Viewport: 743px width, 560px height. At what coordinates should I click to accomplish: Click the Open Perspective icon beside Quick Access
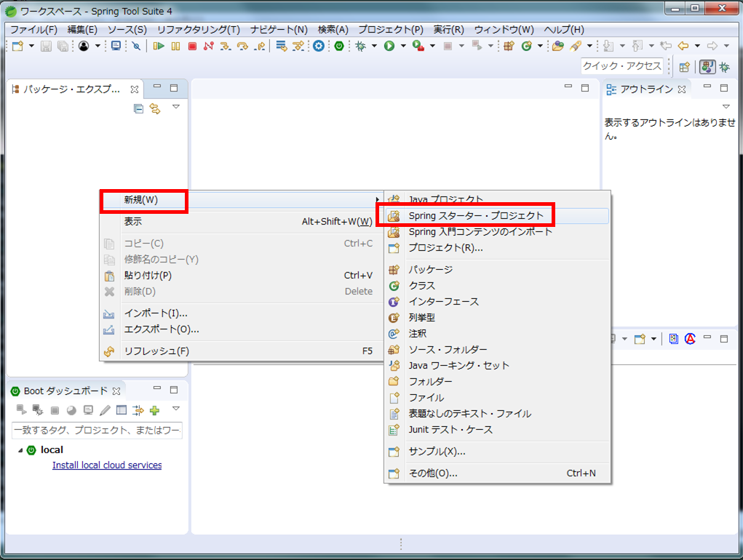[x=684, y=66]
